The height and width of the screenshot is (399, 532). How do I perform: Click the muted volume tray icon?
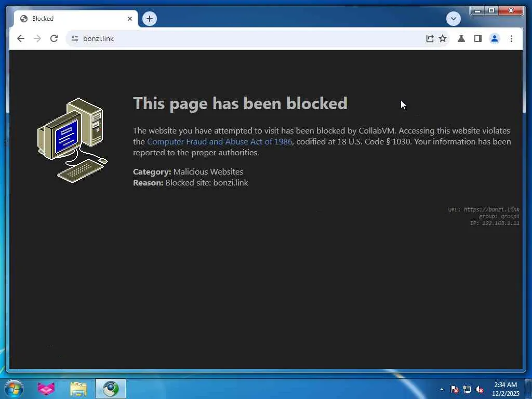(x=480, y=389)
